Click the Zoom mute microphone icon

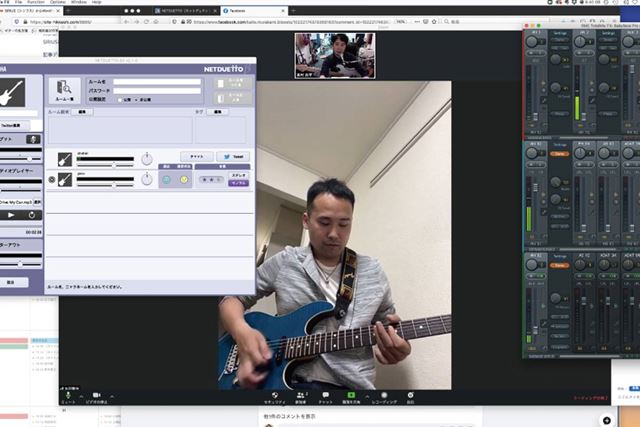[68, 394]
